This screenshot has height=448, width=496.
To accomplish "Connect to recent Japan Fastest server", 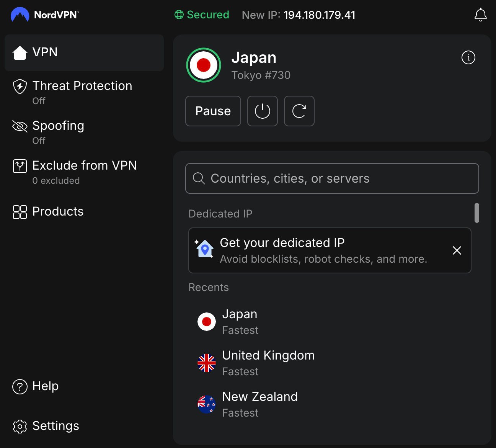I will pyautogui.click(x=330, y=322).
